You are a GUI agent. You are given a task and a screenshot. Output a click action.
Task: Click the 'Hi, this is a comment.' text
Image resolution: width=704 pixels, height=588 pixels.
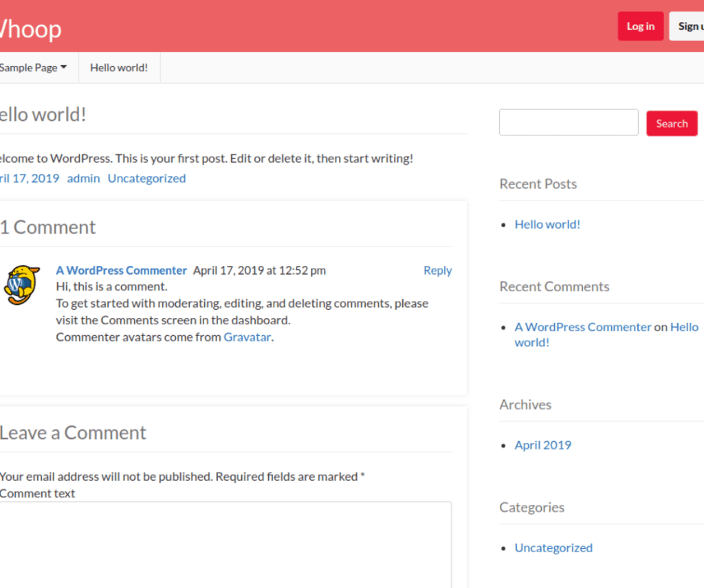pos(111,286)
